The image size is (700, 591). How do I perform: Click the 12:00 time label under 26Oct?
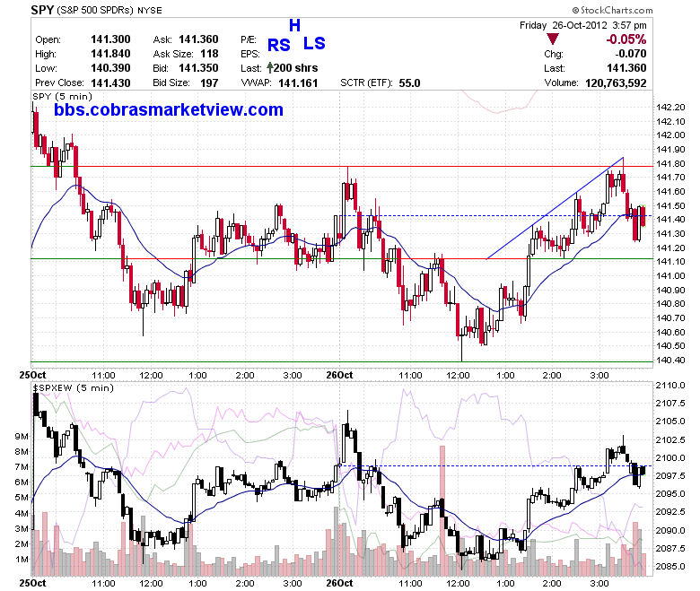(x=458, y=375)
